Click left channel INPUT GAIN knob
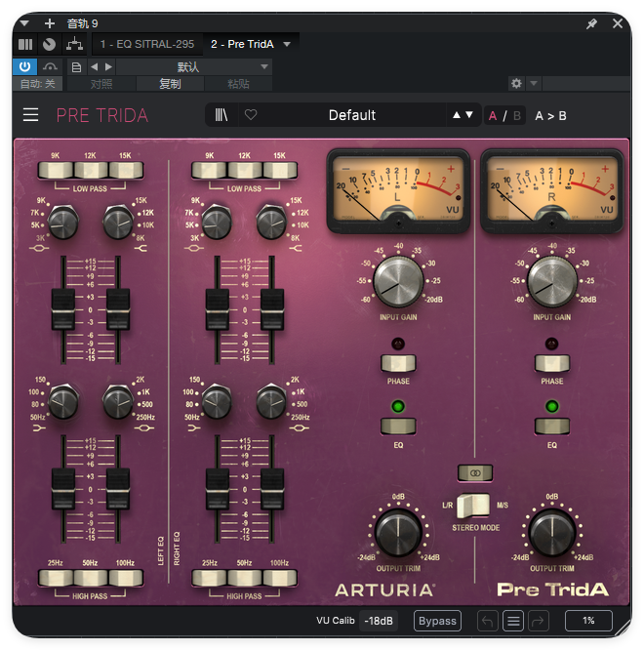 tap(398, 282)
